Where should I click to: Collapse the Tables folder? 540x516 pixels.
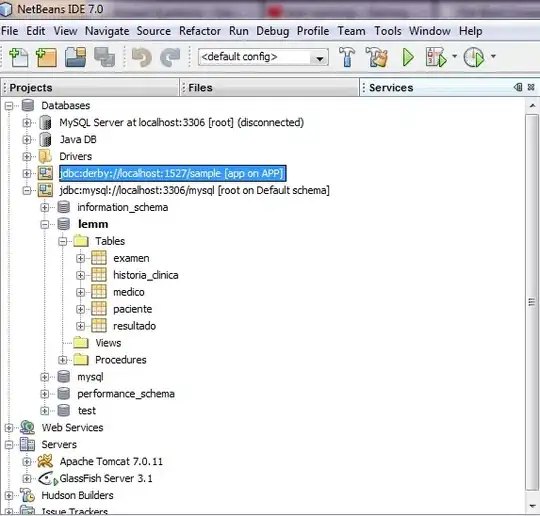(x=62, y=241)
